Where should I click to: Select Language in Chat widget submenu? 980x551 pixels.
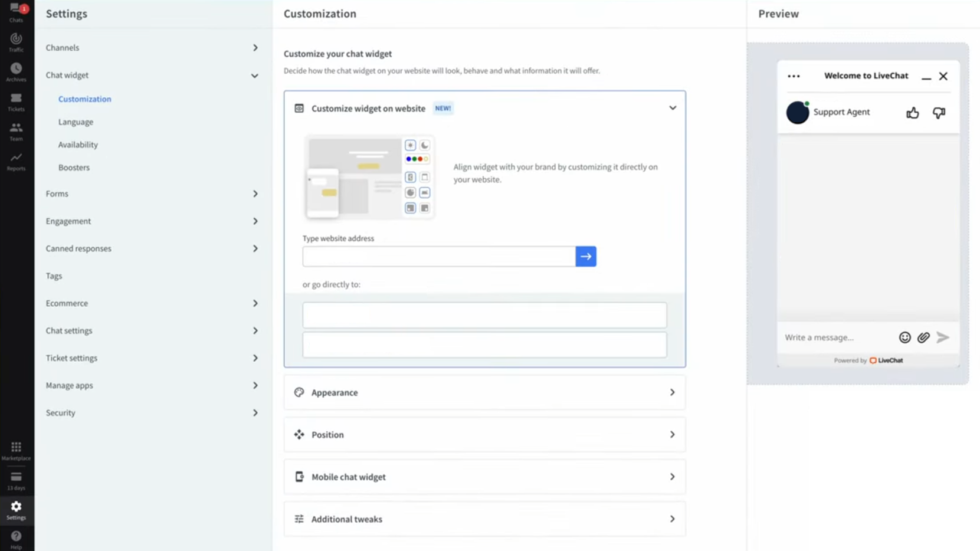tap(76, 122)
